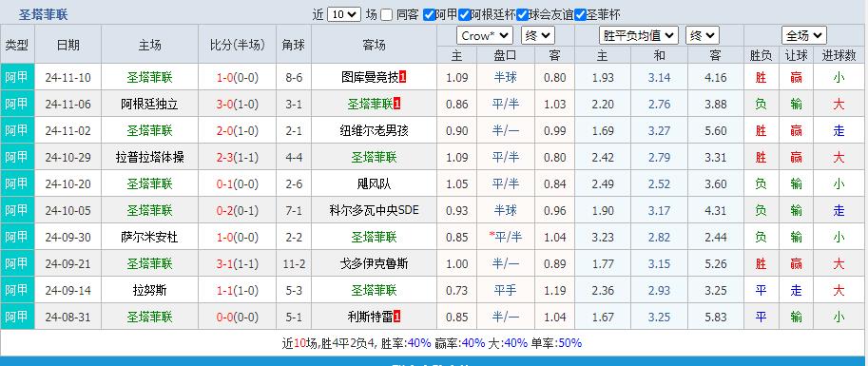Click the away odds 5.83
The height and width of the screenshot is (366, 868).
[716, 317]
